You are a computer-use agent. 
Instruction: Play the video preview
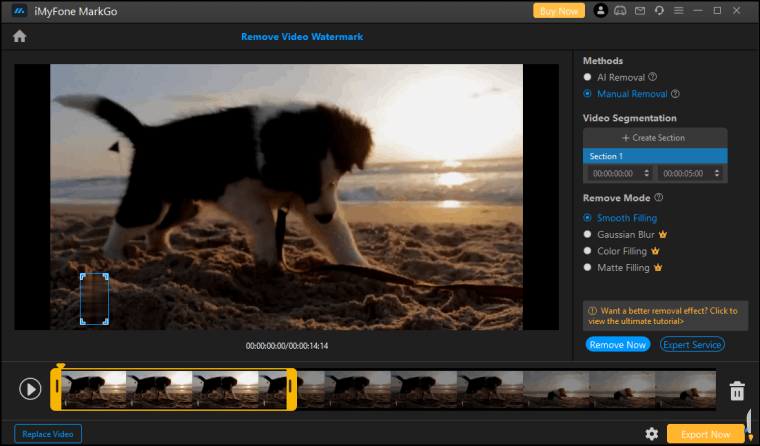click(30, 389)
